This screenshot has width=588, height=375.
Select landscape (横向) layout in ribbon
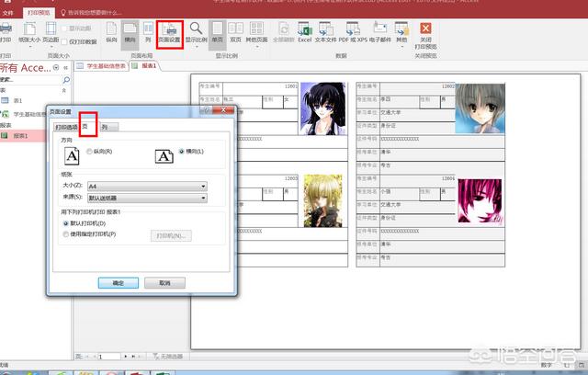[x=130, y=33]
